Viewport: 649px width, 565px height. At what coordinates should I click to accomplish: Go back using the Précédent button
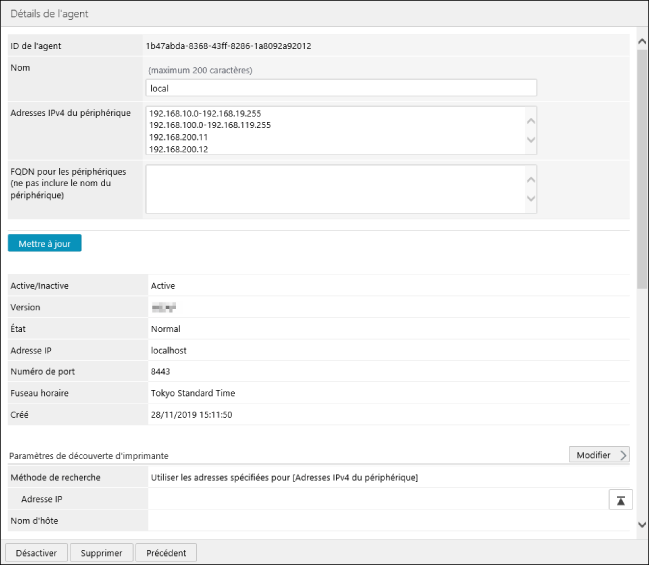(x=166, y=552)
